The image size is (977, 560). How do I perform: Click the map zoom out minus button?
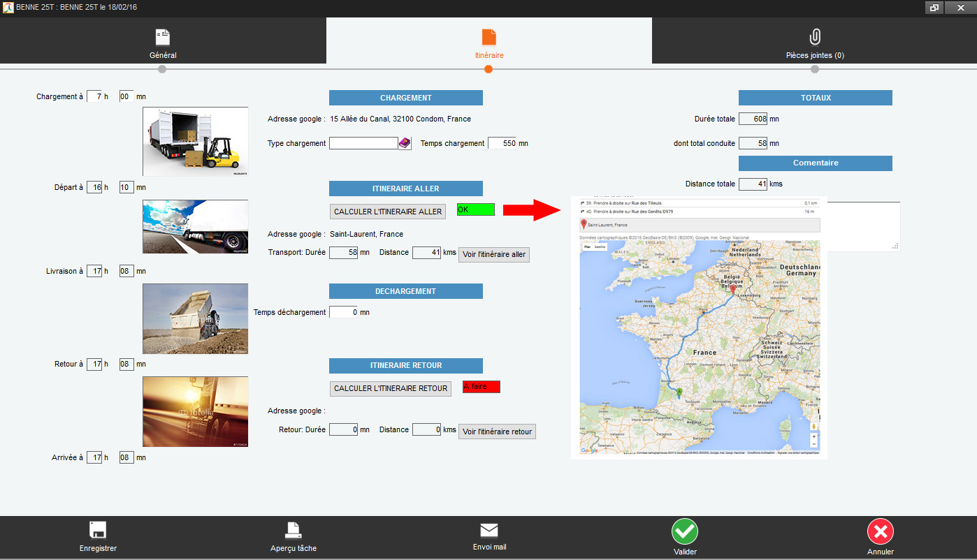814,444
